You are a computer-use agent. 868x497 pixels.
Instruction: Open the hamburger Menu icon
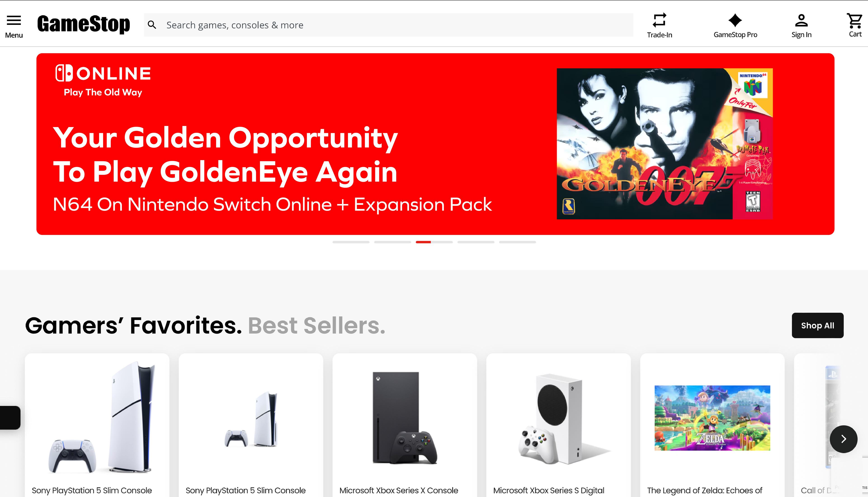(14, 21)
